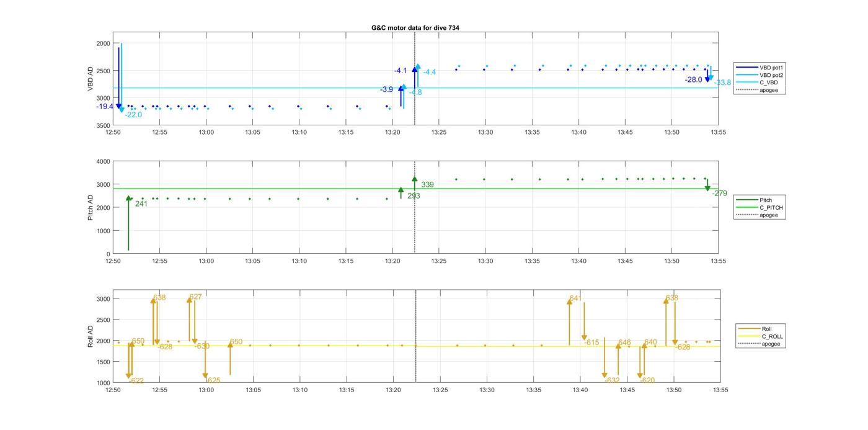868x430 pixels.
Task: Select the -3.9 annotation
Action: click(x=386, y=89)
